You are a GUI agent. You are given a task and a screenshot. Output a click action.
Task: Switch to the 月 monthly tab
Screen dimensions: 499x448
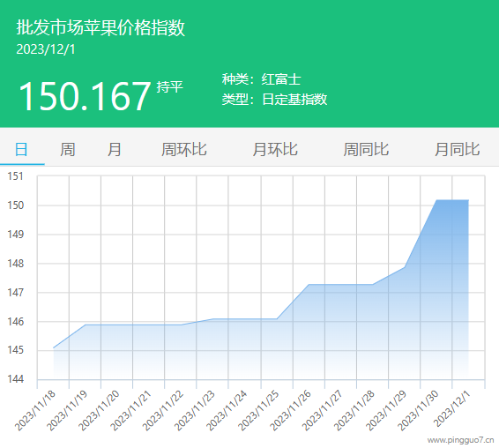pyautogui.click(x=114, y=149)
